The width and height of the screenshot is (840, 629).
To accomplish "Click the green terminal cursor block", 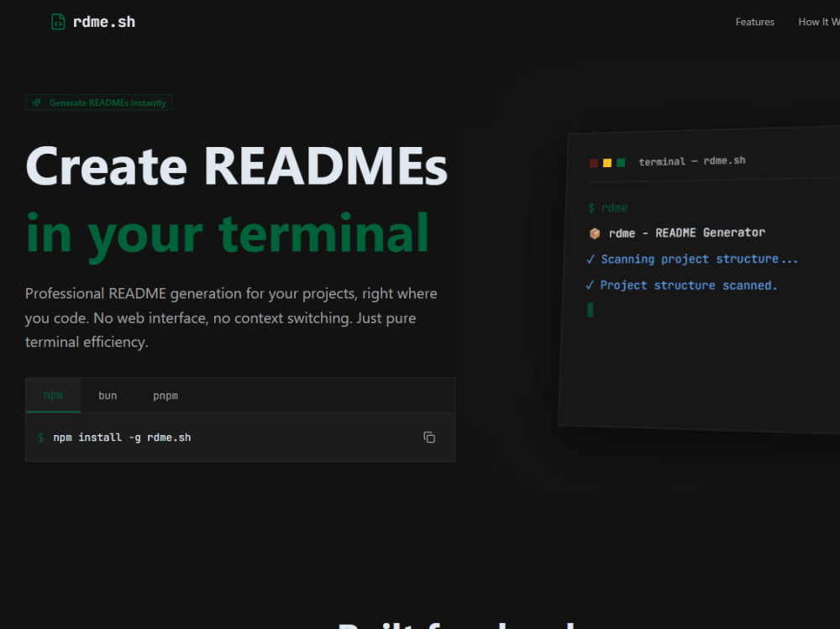I will 591,310.
